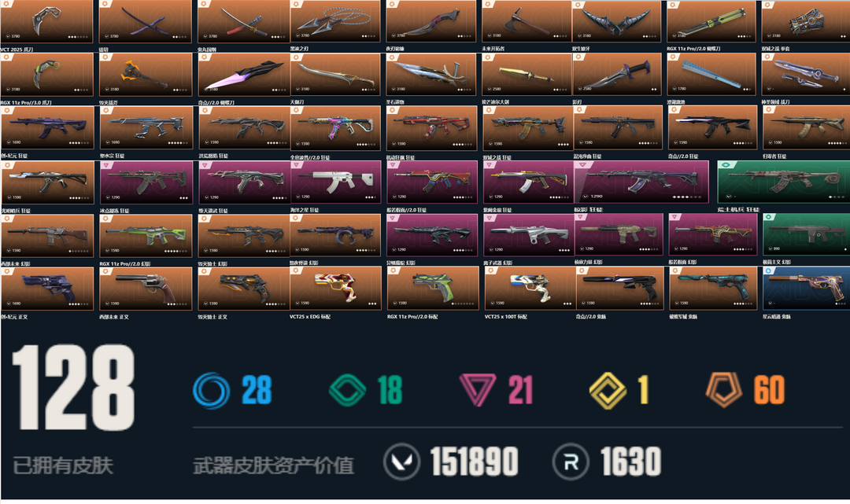The width and height of the screenshot is (850, 504).
Task: Select the VCT 2025 karambit skin thumbnail
Action: (46, 22)
